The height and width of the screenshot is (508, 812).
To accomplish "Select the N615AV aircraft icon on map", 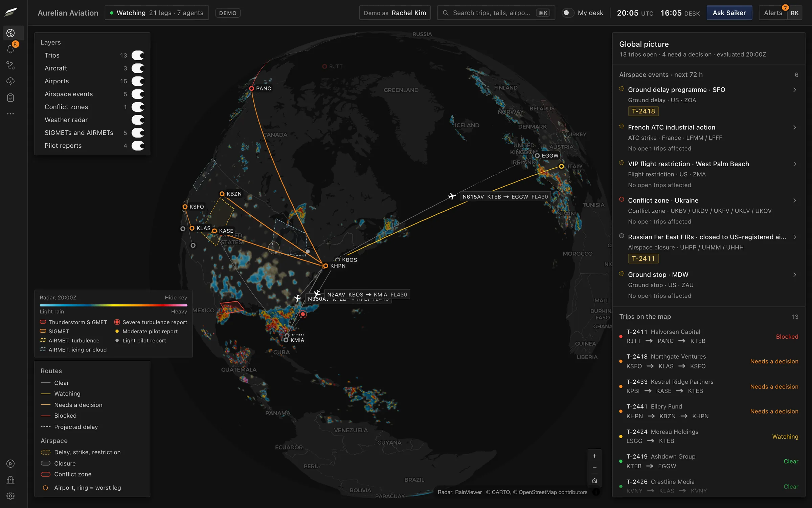I will 452,196.
